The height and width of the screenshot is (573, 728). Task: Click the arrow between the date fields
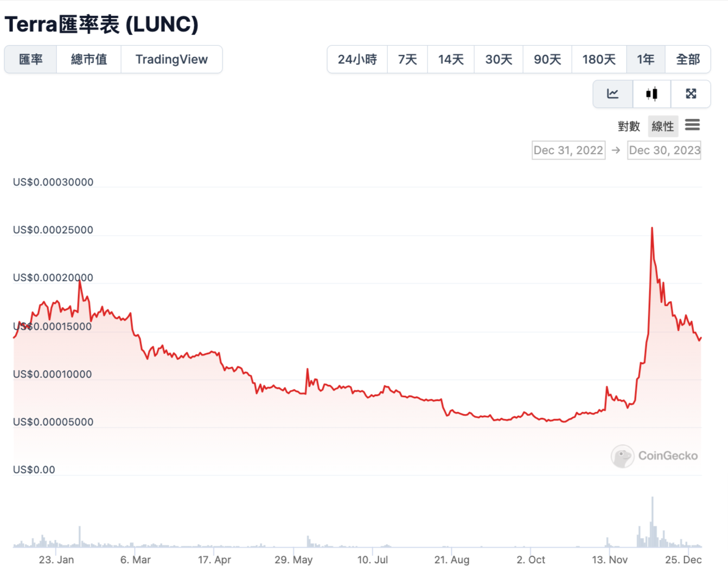pyautogui.click(x=616, y=150)
